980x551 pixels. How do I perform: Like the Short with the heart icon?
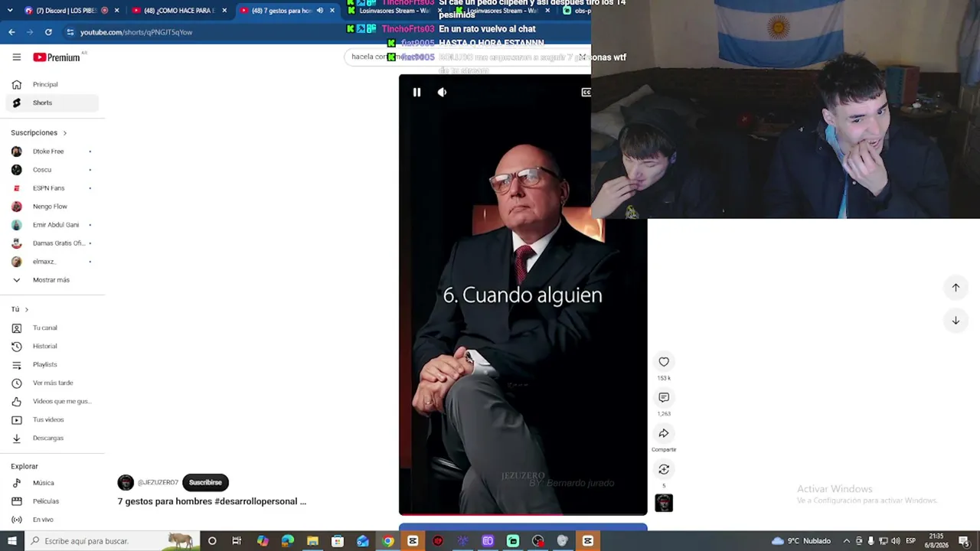664,362
